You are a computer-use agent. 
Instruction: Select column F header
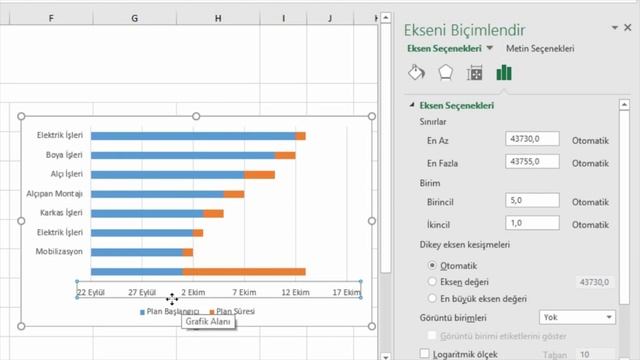[x=51, y=18]
